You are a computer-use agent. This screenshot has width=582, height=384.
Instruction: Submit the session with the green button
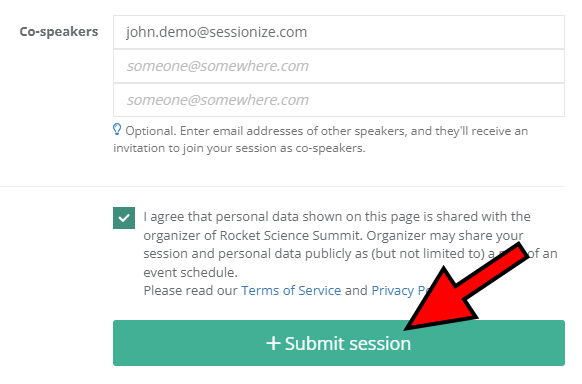click(339, 343)
